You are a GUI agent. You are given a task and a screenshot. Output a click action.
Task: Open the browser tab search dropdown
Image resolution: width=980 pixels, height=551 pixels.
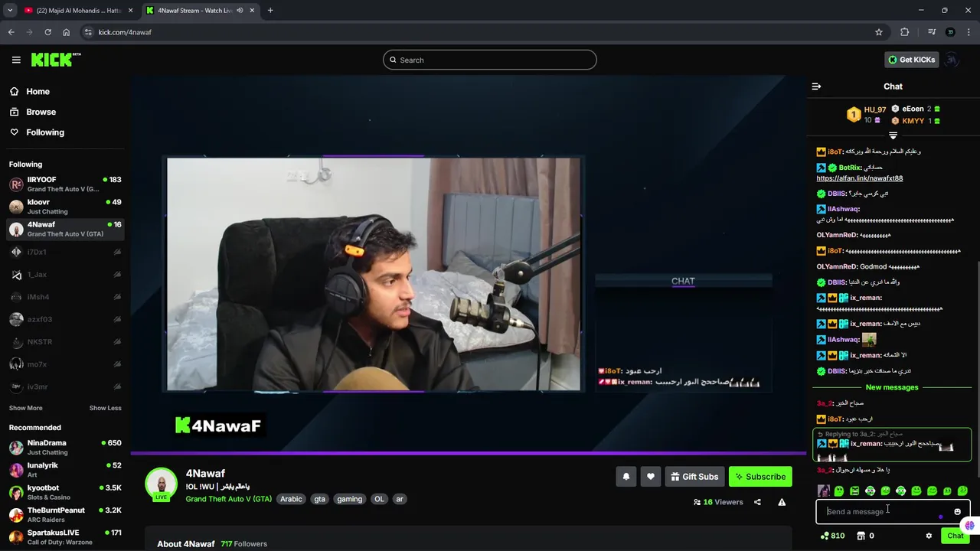tap(10, 10)
